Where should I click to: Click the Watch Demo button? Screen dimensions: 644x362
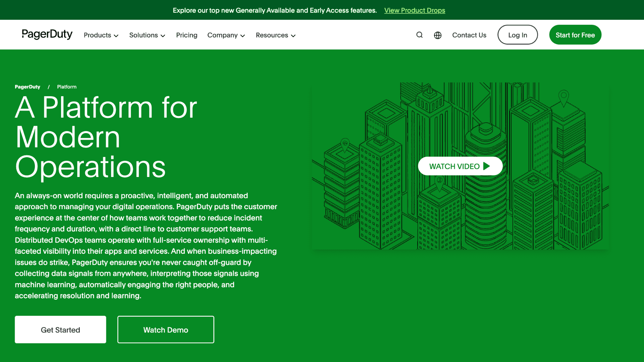pos(166,329)
